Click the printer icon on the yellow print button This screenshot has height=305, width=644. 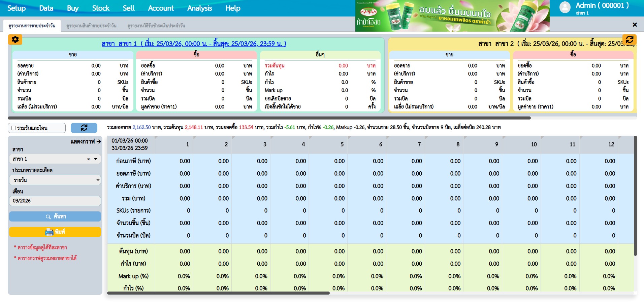49,232
